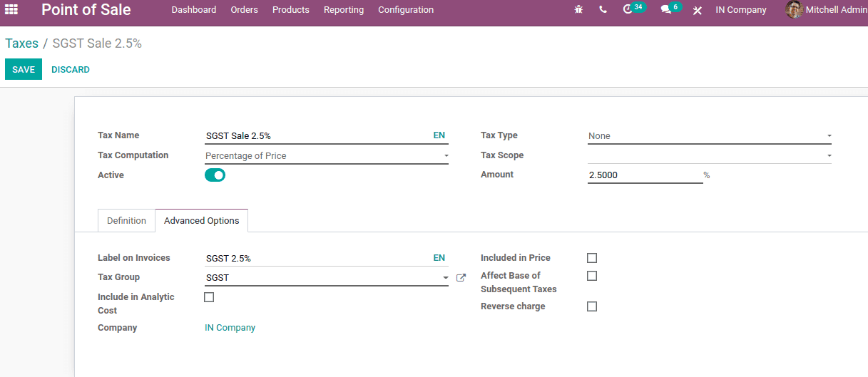Open the Tax Type dropdown
868x377 pixels.
pyautogui.click(x=710, y=135)
